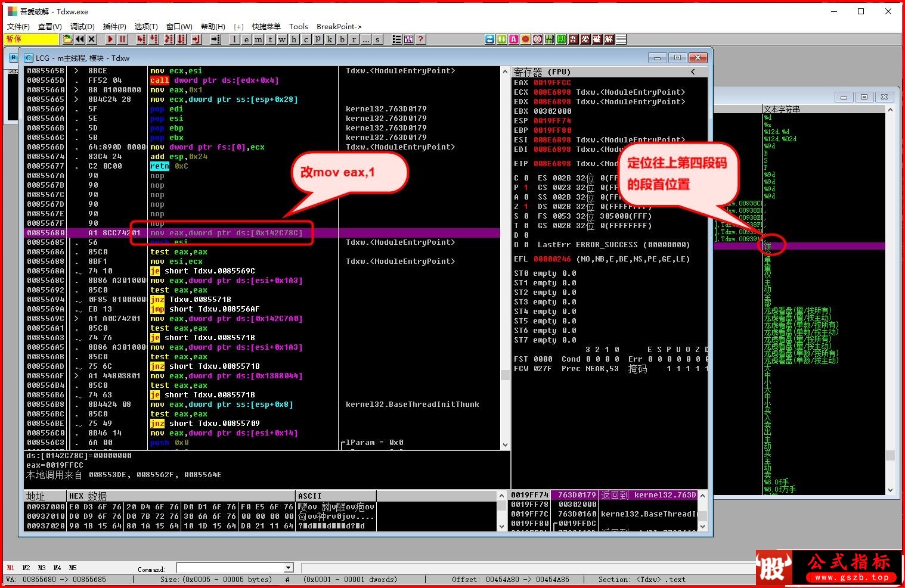
Task: Pause execution with the red pause icon
Action: [122, 39]
